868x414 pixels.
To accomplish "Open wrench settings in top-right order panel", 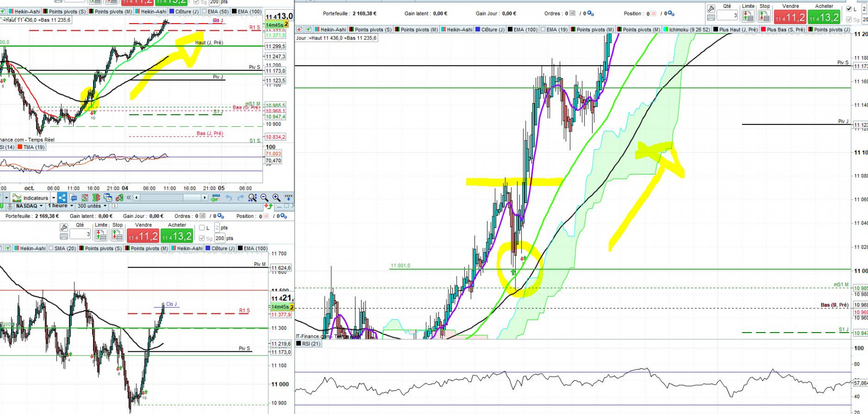I will pyautogui.click(x=711, y=8).
